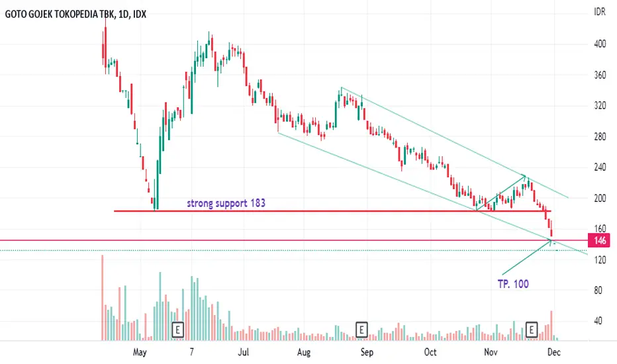Open the earnings marker E near Sep
The image size is (617, 364).
point(361,330)
